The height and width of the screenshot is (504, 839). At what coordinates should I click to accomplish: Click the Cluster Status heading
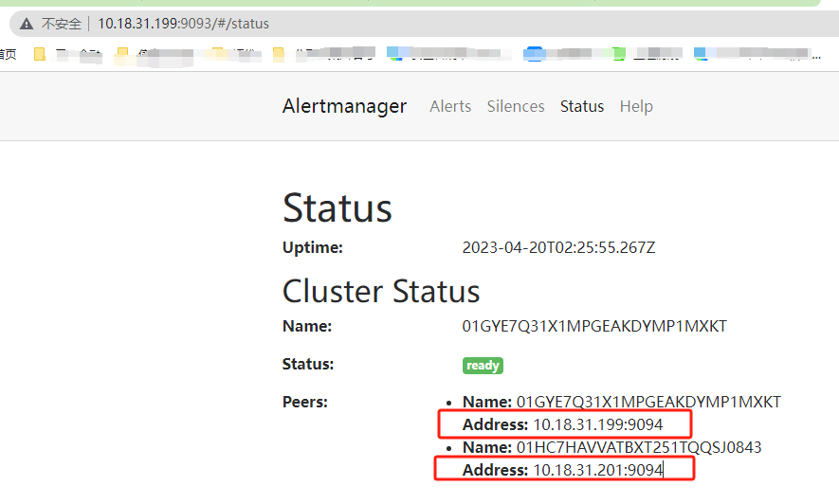[381, 291]
